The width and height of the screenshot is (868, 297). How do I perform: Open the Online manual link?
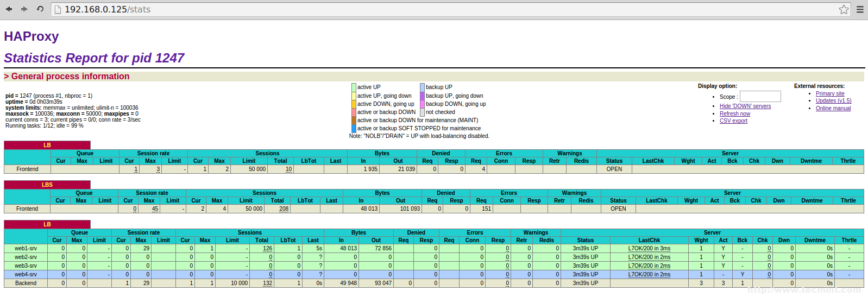[833, 109]
